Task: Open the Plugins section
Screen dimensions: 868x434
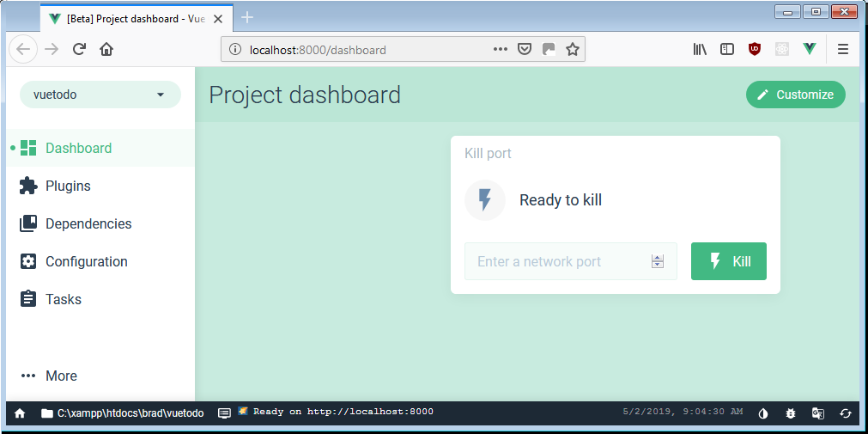Action: tap(100, 186)
